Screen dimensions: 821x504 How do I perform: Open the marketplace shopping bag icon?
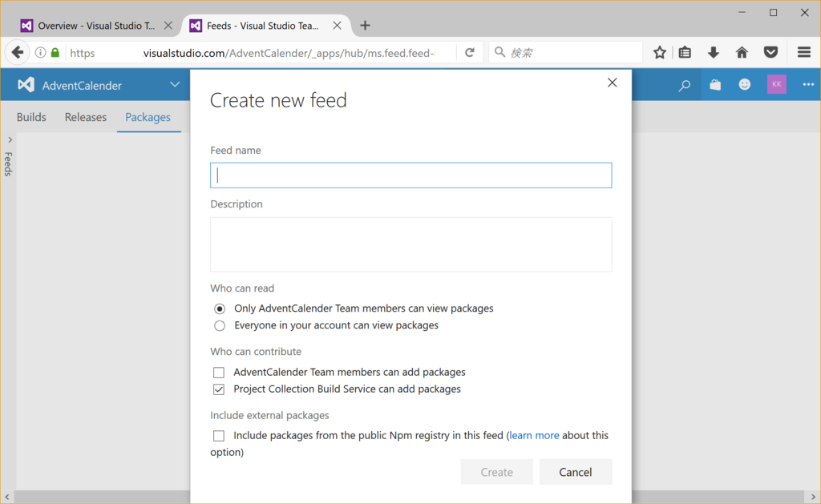click(715, 84)
